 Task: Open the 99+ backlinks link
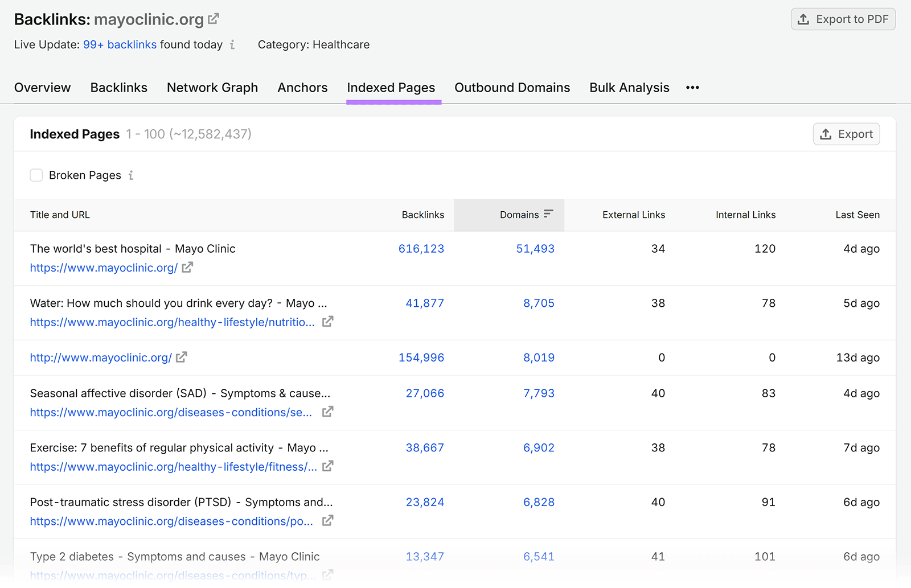(x=120, y=44)
